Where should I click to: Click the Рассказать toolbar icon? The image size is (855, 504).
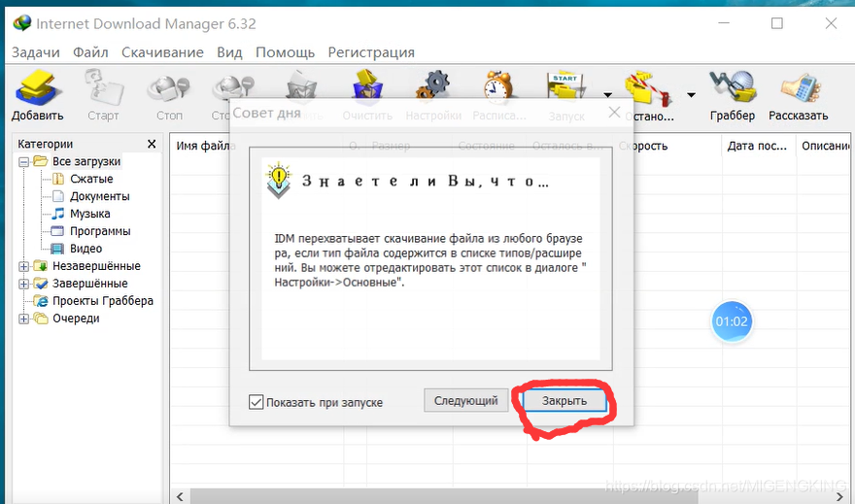[800, 88]
